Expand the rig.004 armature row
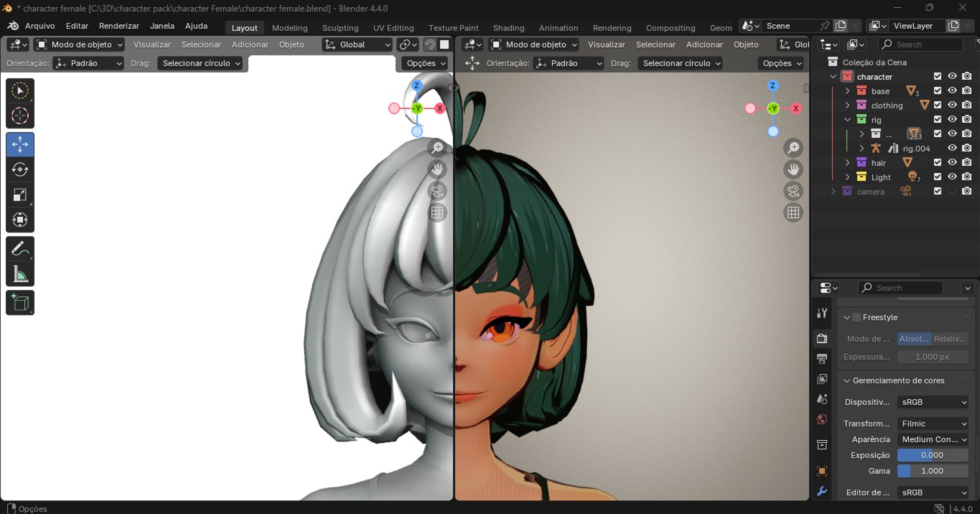 pyautogui.click(x=862, y=148)
